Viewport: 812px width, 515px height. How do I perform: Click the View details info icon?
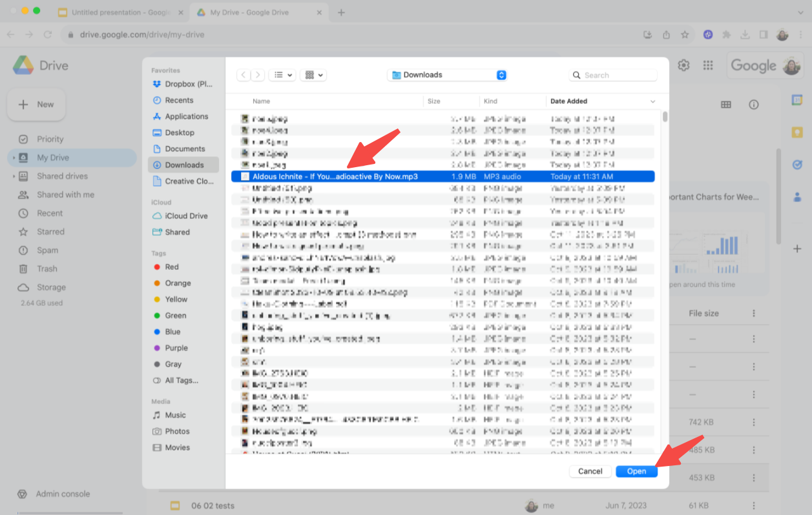pos(753,105)
